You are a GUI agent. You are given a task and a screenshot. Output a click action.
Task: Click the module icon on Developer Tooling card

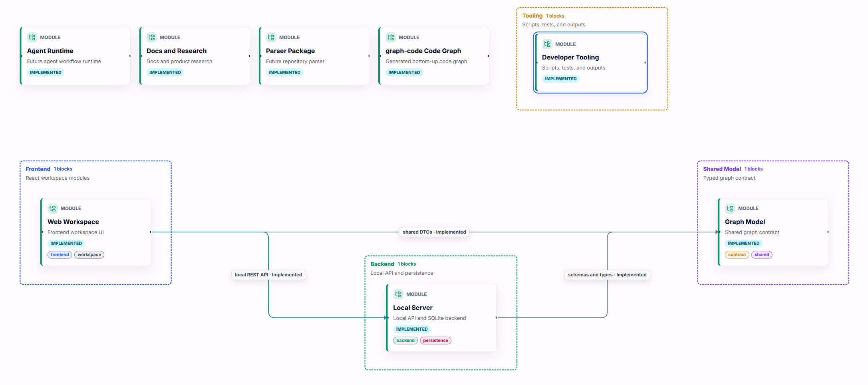(547, 44)
